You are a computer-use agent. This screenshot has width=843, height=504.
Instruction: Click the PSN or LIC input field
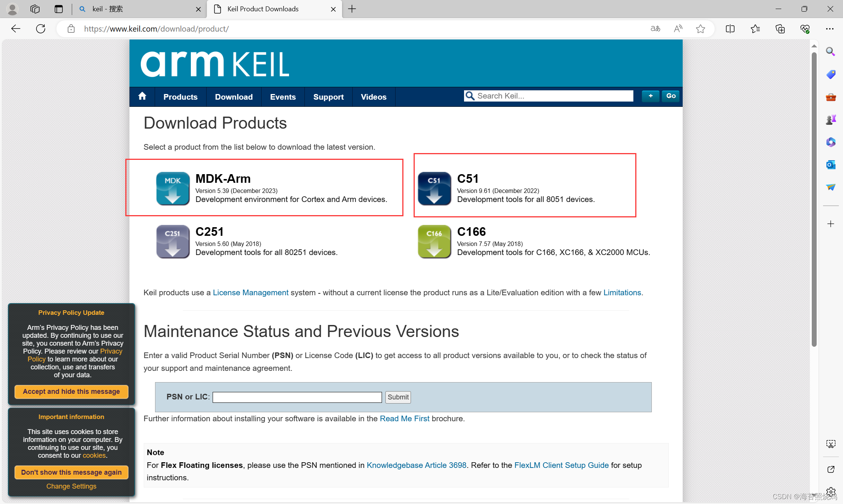click(297, 397)
